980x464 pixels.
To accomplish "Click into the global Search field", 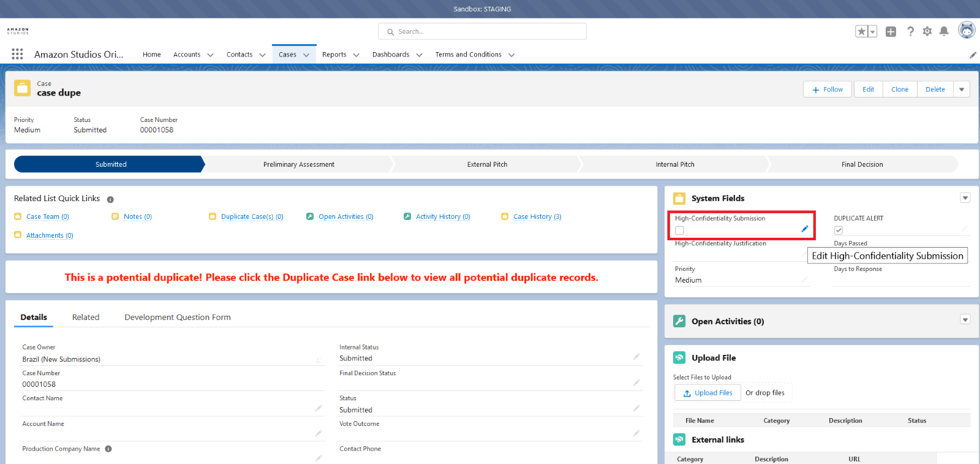I will click(x=483, y=31).
